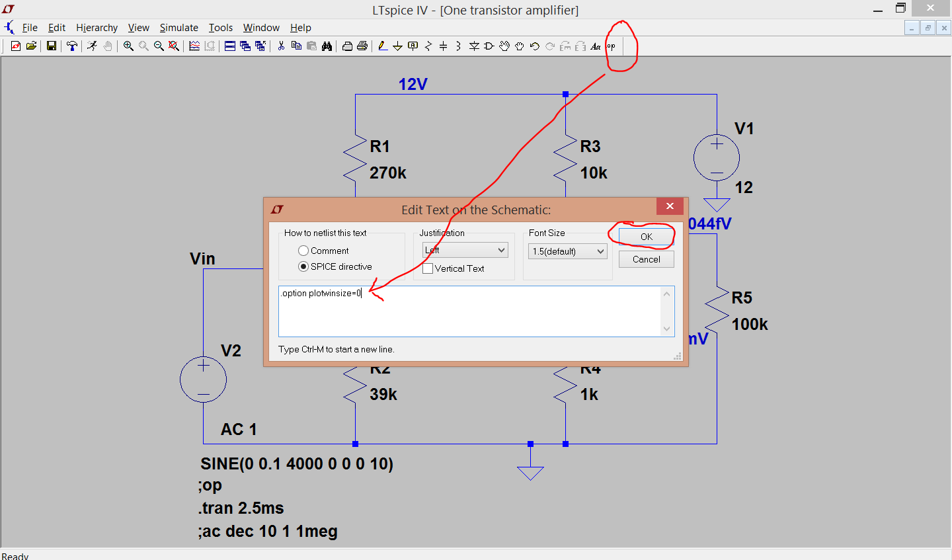
Task: Click the text box scroll up arrow
Action: click(666, 294)
